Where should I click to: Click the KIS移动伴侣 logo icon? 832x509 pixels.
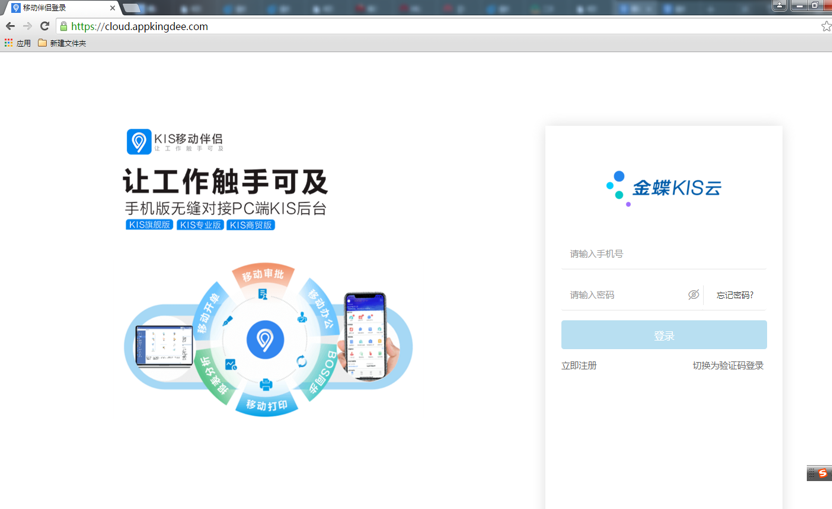139,142
